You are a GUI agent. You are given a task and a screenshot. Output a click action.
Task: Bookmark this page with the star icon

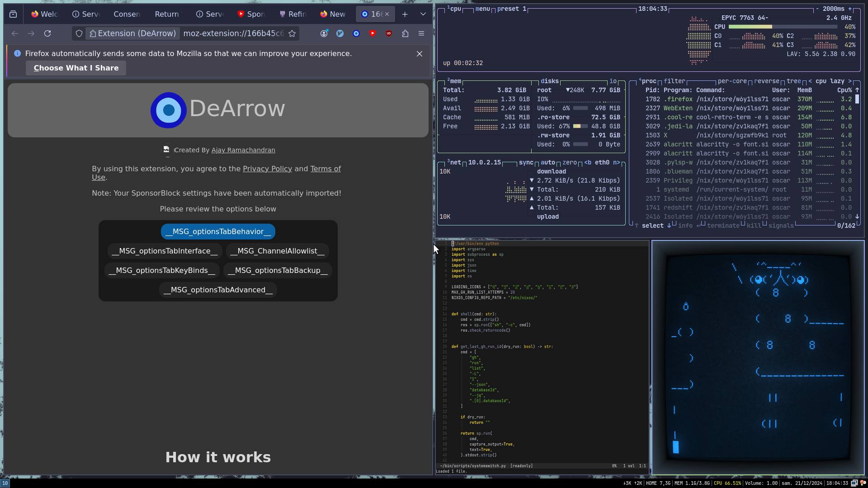tap(292, 33)
